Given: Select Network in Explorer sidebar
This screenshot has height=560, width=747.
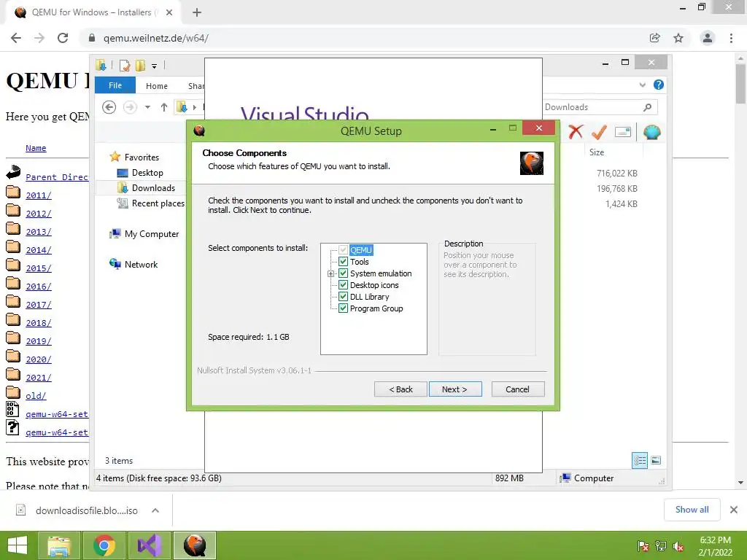Looking at the screenshot, I should [x=141, y=264].
